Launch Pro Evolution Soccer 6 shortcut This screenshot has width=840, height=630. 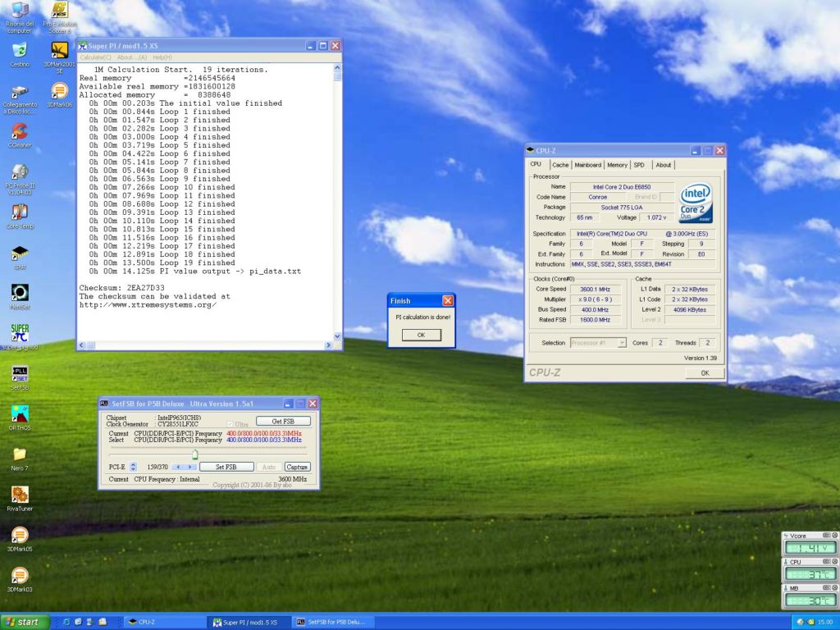(59, 16)
